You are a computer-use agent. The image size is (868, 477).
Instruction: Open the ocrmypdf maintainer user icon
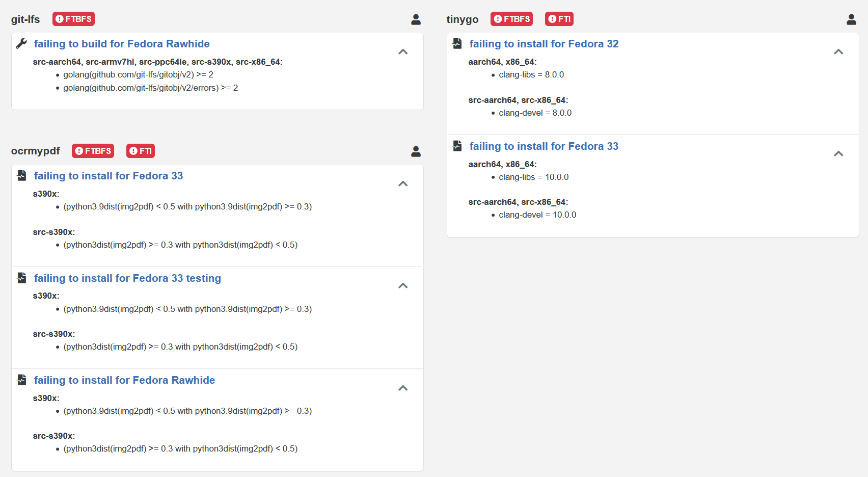tap(416, 151)
